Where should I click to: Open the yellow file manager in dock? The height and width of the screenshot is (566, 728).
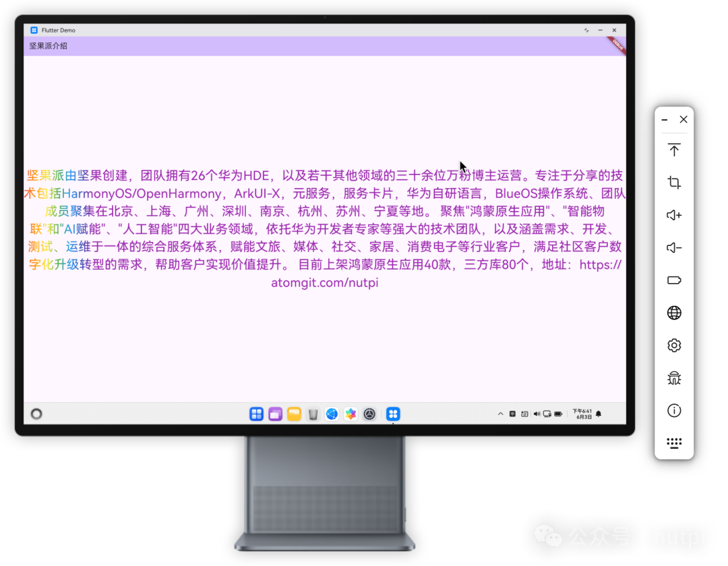coord(294,414)
